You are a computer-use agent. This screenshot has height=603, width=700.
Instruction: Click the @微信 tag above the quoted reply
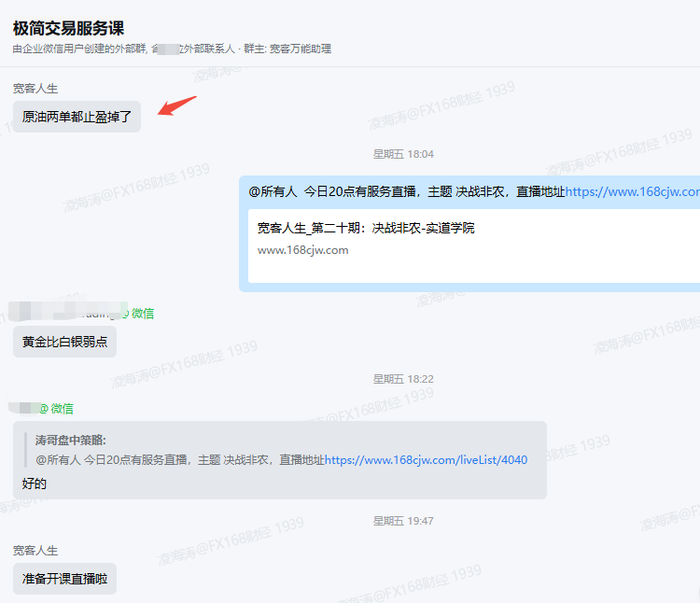(x=56, y=409)
